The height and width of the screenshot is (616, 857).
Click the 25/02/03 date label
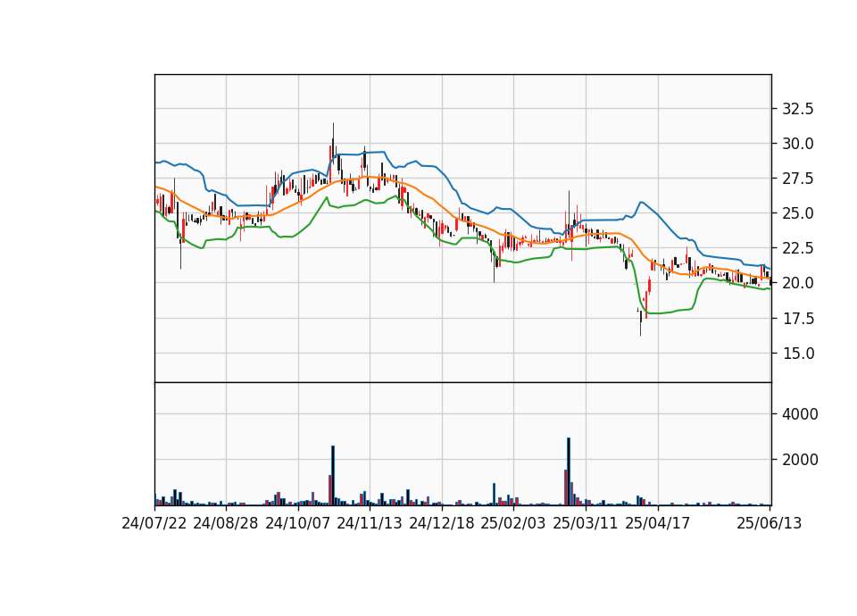tap(513, 523)
